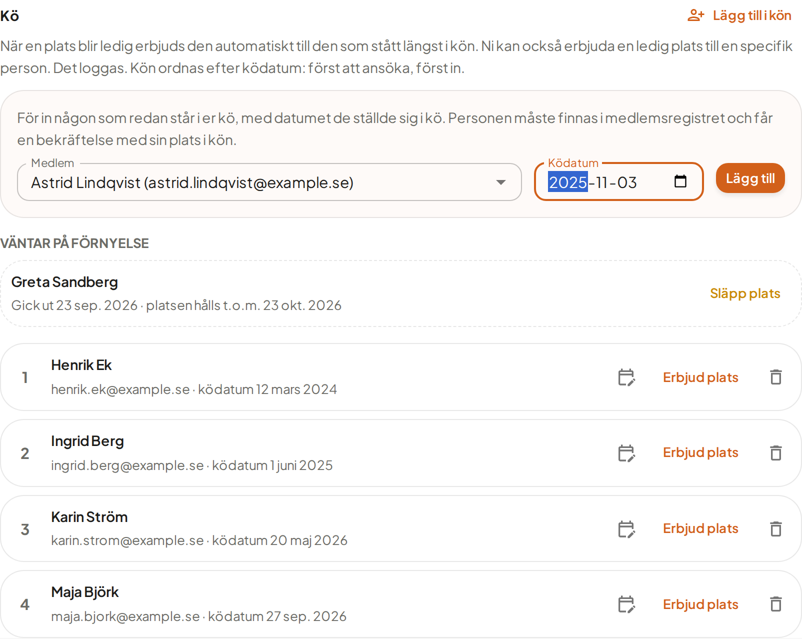Click the Väntar på förnyelse heading

(x=75, y=244)
